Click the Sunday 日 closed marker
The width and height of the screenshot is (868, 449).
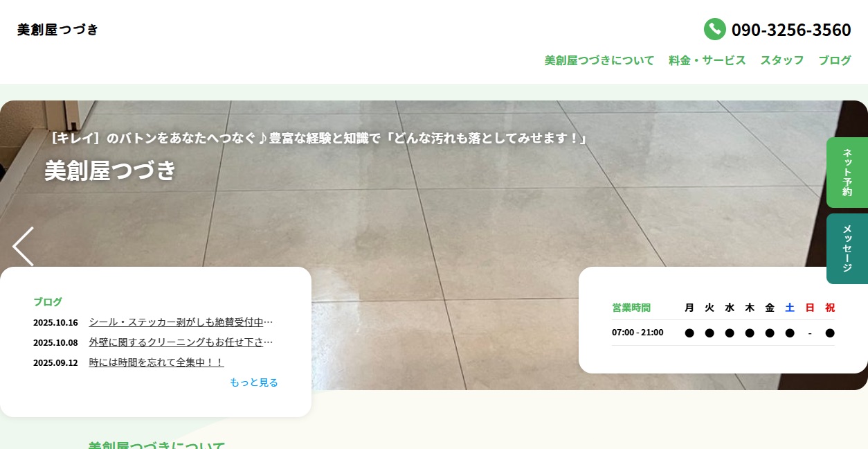pos(809,333)
